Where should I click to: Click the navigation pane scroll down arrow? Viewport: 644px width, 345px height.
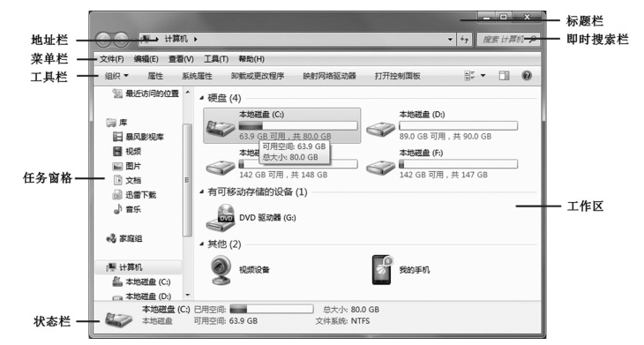pyautogui.click(x=188, y=295)
